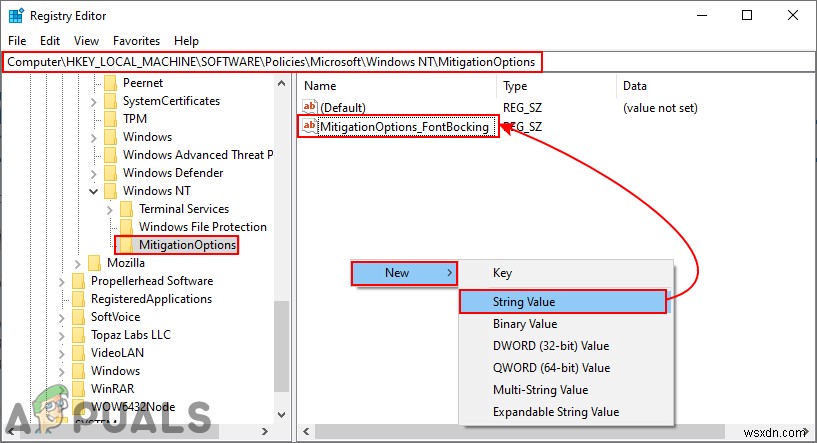Click the Windows Defender folder icon
Screen dimensions: 817x443
tap(110, 173)
